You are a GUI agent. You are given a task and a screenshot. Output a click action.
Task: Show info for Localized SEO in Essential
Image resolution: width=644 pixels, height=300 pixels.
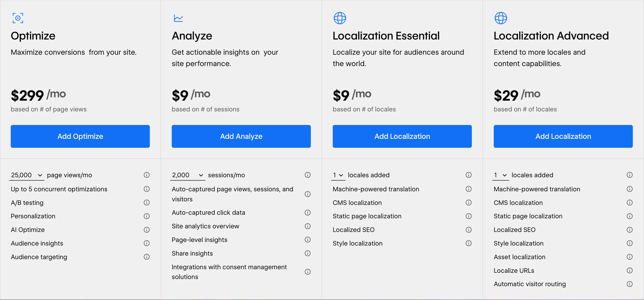(x=469, y=230)
